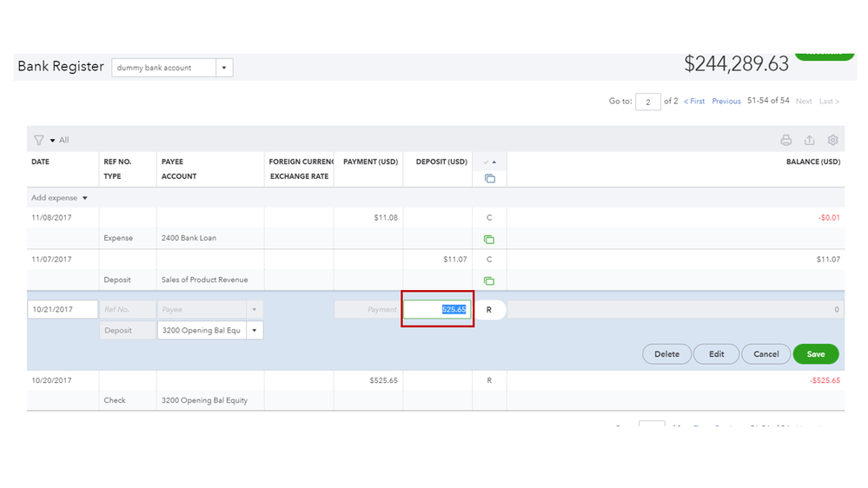Open the dummy bank account dropdown

[x=224, y=68]
